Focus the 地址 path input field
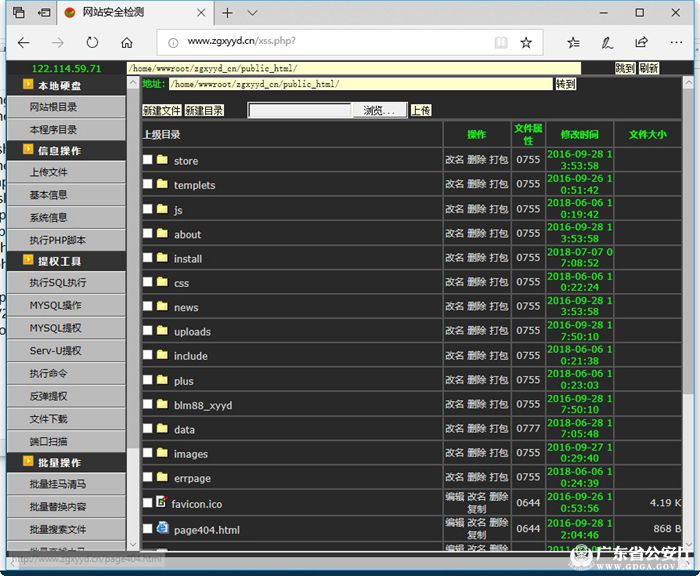This screenshot has width=700, height=576. 361,84
